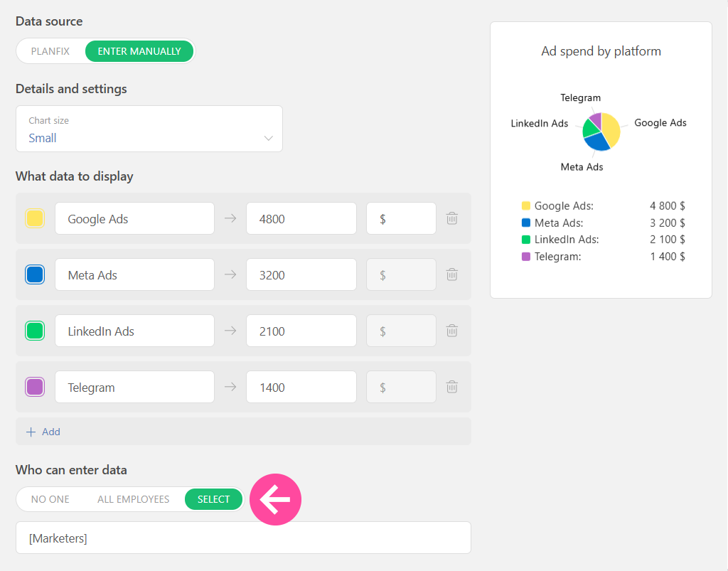Click legend value '2 100 $'
The image size is (728, 571).
[x=667, y=240]
